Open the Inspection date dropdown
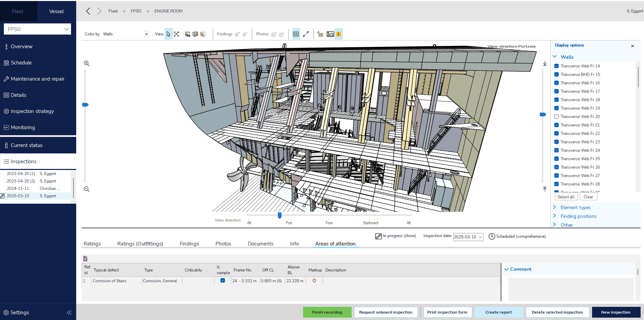Screen dimensions: 644x320 point(468,237)
